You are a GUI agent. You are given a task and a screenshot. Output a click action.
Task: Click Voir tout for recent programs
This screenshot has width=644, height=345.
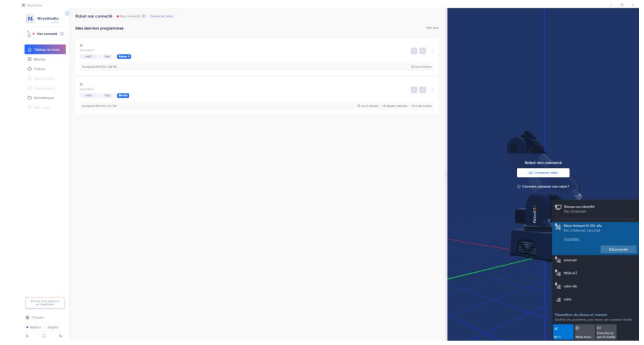[x=432, y=28]
